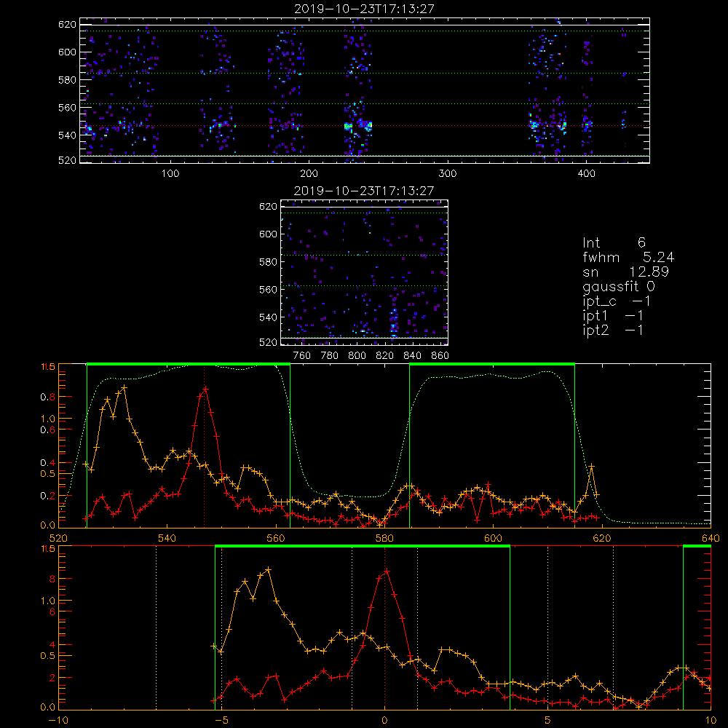Click the '760' x-axis label of the middle image

coord(302,356)
